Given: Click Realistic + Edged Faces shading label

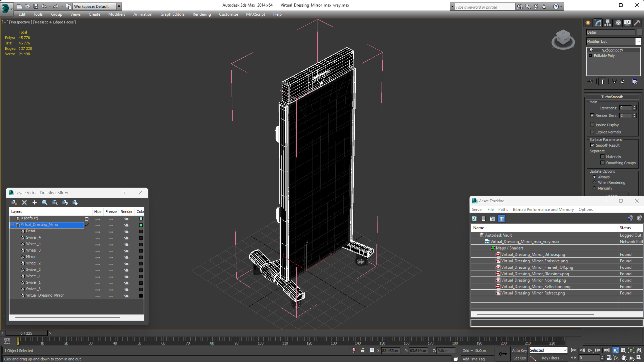Looking at the screenshot, I should (x=54, y=22).
